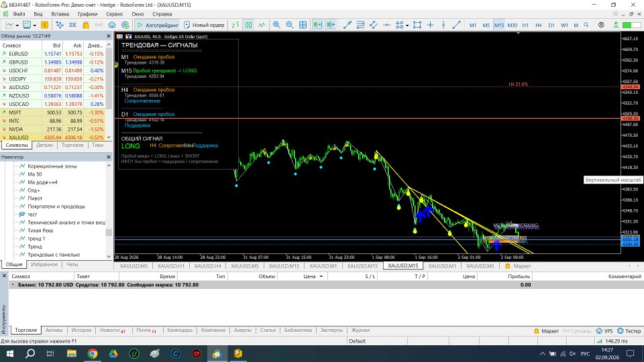
Task: Click the Market shopping bag toolbar icon
Action: [86, 25]
